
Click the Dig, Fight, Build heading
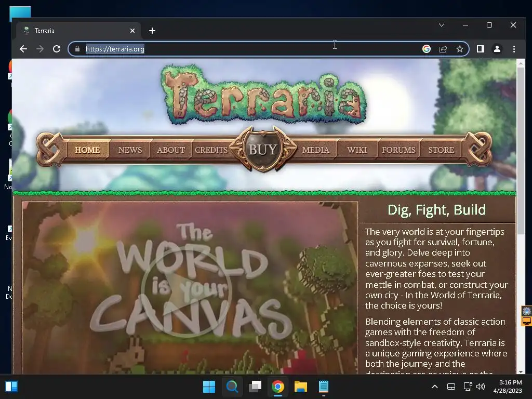(x=436, y=210)
